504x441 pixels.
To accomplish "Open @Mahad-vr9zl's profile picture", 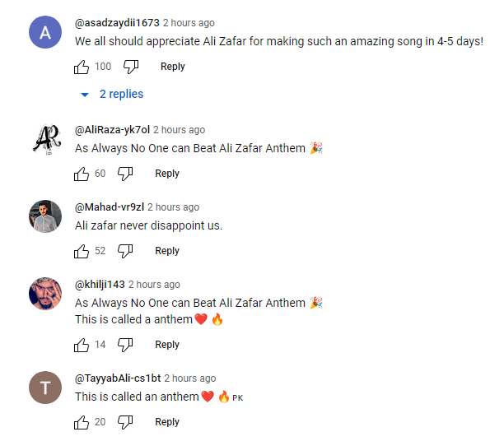I will 44,217.
